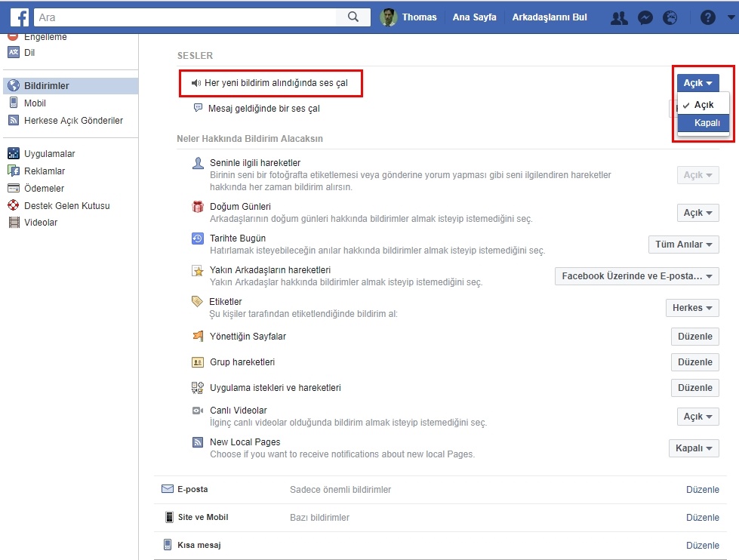Image resolution: width=739 pixels, height=560 pixels.
Task: Click the apps icon beside Uygulama istekleri
Action: pos(198,387)
